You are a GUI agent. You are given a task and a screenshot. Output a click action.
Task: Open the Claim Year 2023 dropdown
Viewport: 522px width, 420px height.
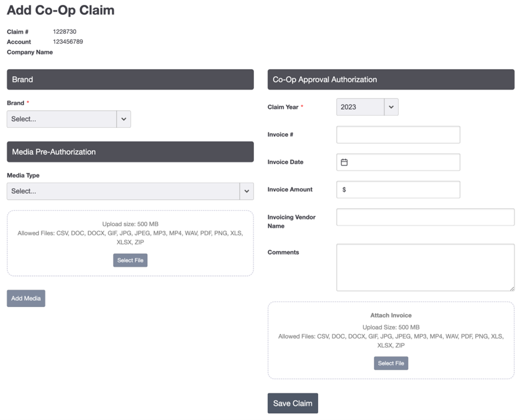(360, 107)
